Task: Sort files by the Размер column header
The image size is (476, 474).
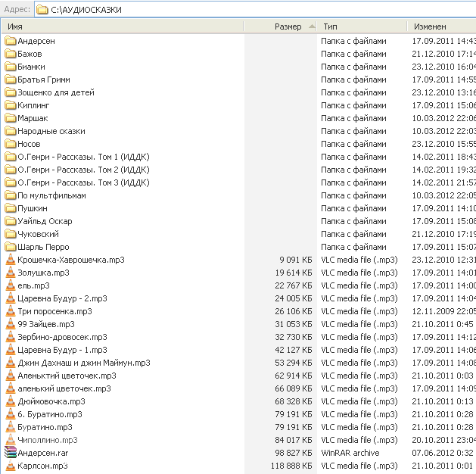Action: [x=288, y=27]
